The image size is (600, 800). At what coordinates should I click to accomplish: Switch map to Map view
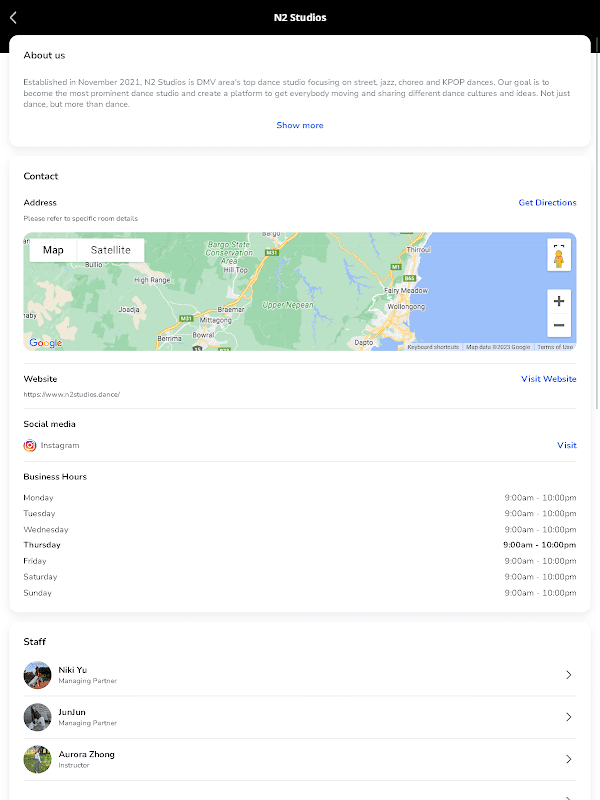[53, 250]
